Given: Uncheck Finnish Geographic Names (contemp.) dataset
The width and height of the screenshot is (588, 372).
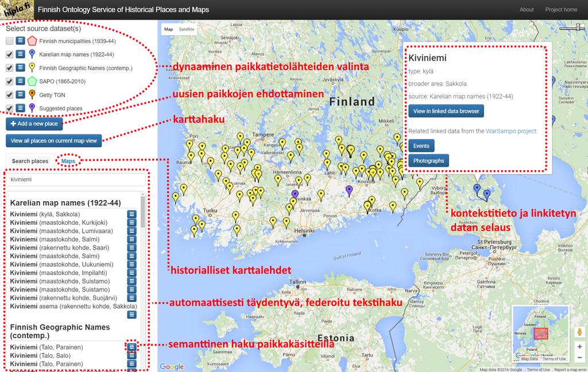Looking at the screenshot, I should point(9,68).
